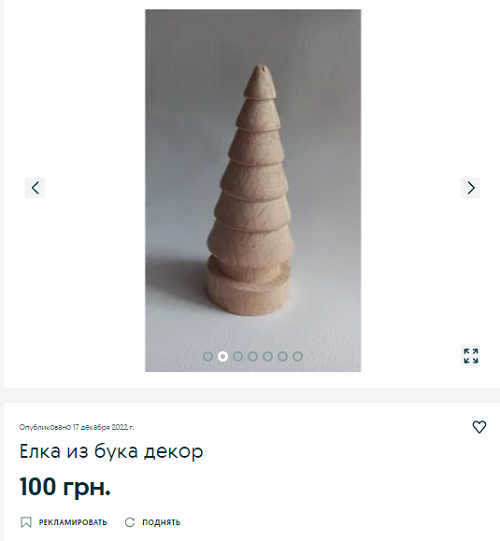Viewport: 500px width, 541px height.
Task: Select the first photo indicator dot
Action: coord(208,356)
